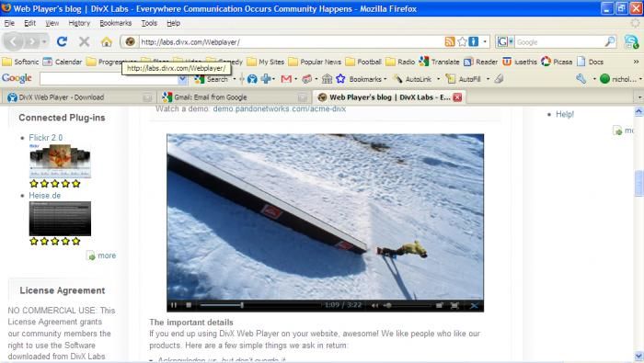Go to the Home page

107,41
